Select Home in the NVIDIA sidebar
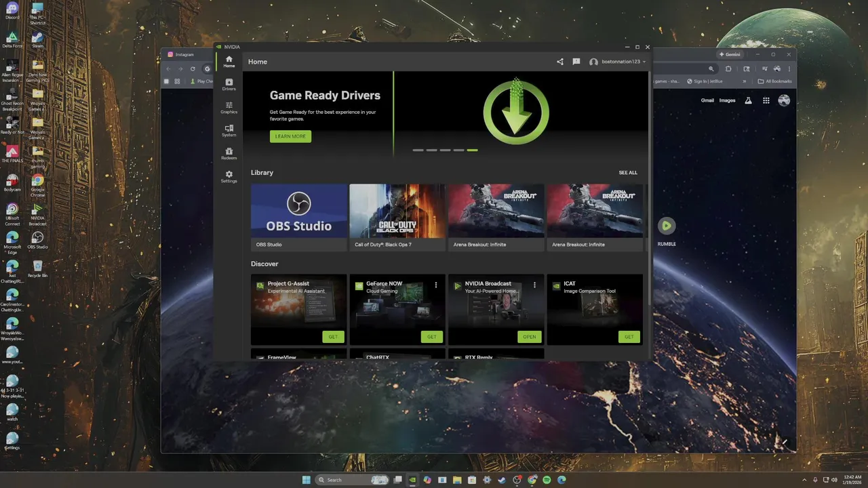This screenshot has height=488, width=868. click(229, 62)
